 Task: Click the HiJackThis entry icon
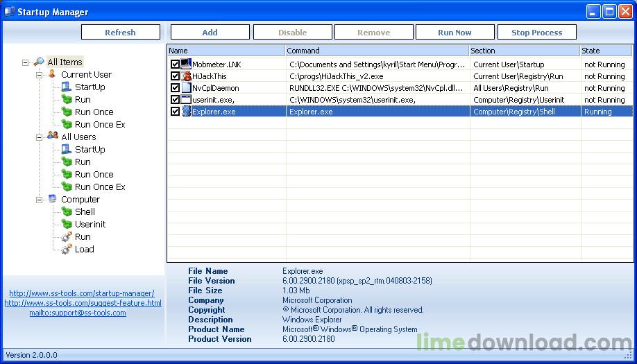(186, 76)
